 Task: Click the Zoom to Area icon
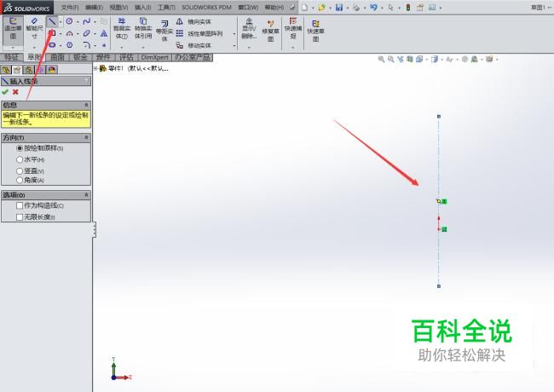tap(390, 60)
